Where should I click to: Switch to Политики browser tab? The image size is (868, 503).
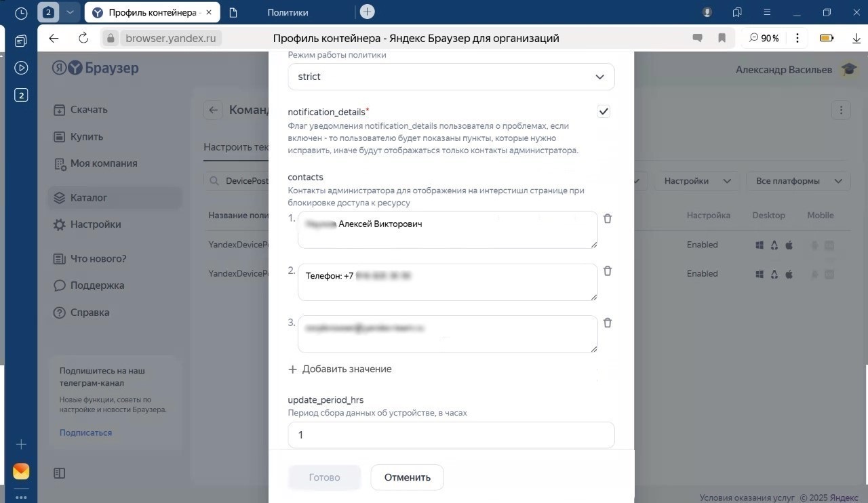coord(288,12)
